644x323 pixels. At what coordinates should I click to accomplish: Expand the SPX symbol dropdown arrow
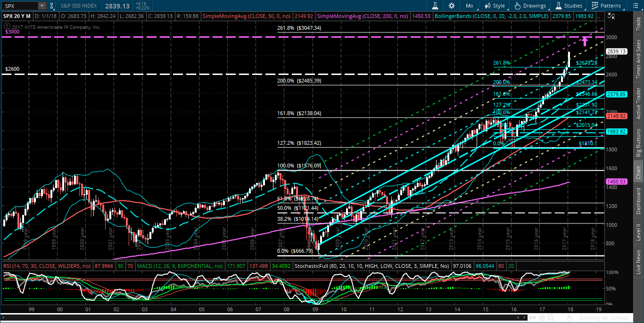pos(42,6)
